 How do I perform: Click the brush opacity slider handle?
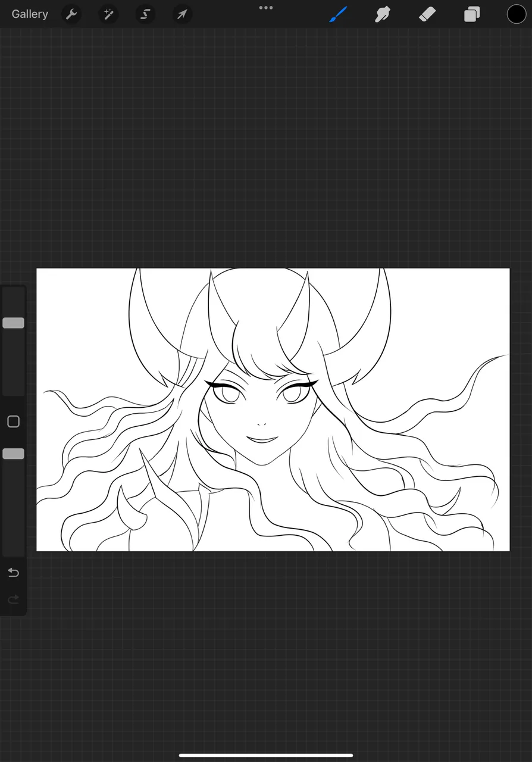pyautogui.click(x=13, y=454)
